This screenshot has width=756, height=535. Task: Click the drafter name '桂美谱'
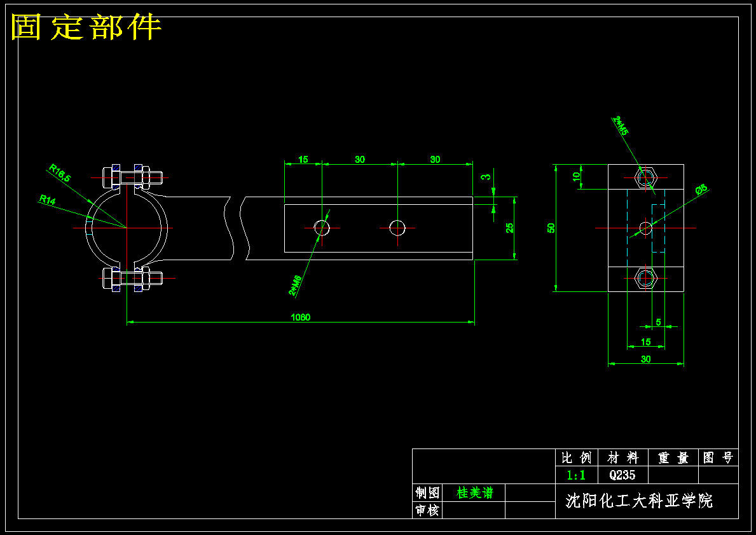[x=475, y=492]
